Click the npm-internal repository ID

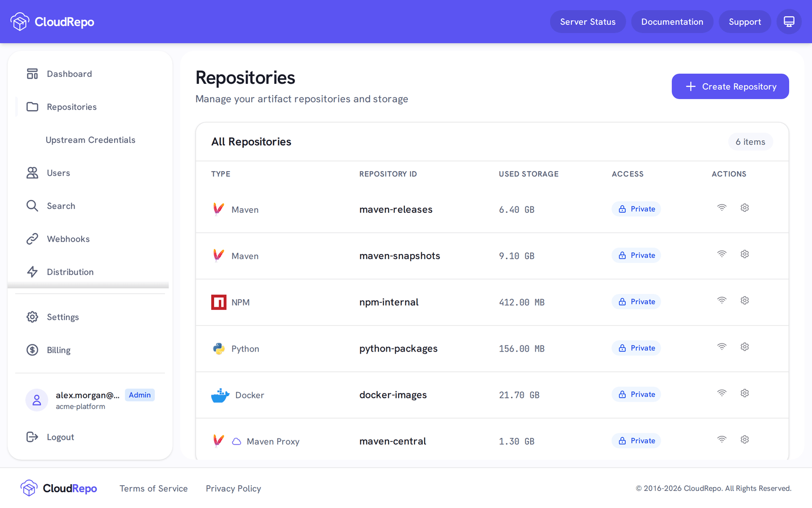tap(389, 302)
